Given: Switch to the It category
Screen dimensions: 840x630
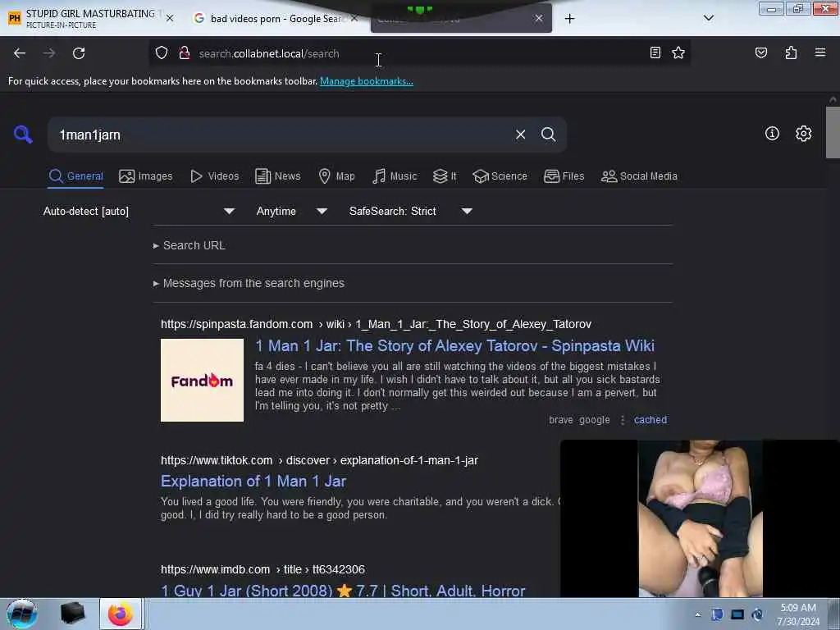Looking at the screenshot, I should click(x=445, y=176).
